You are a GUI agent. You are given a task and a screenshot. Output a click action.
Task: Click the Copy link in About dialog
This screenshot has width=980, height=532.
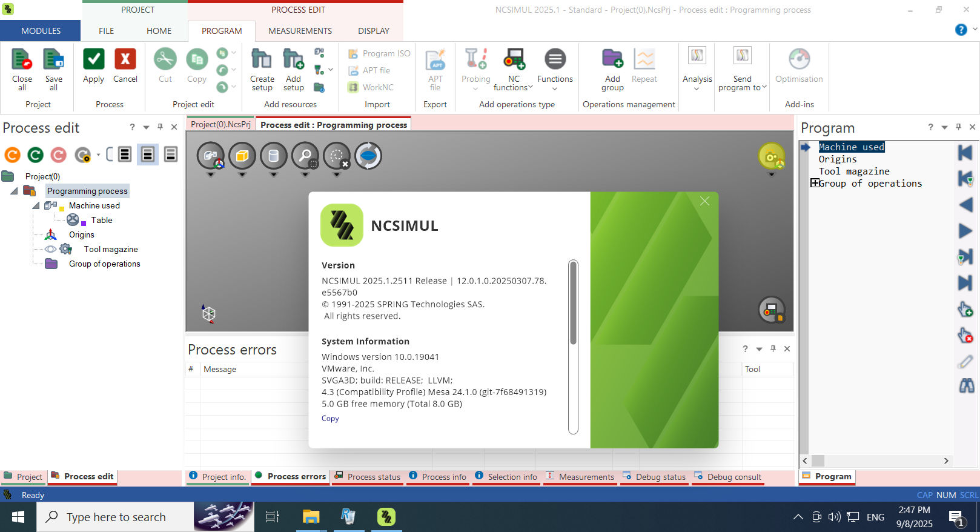coord(330,418)
